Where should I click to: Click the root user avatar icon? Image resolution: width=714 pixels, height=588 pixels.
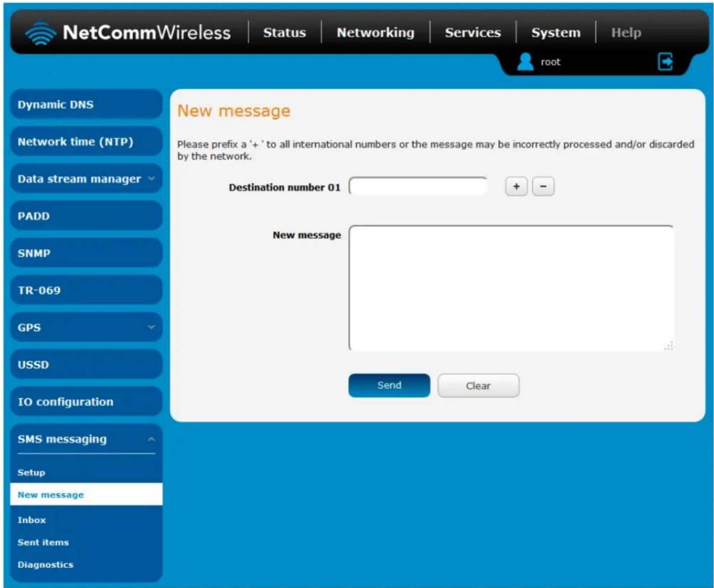(525, 62)
